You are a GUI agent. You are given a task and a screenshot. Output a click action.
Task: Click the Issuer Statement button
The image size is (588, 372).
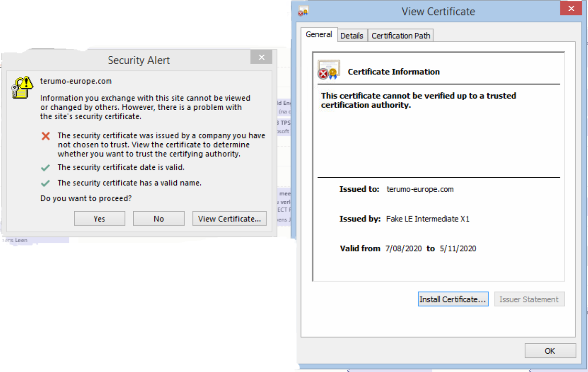529,299
